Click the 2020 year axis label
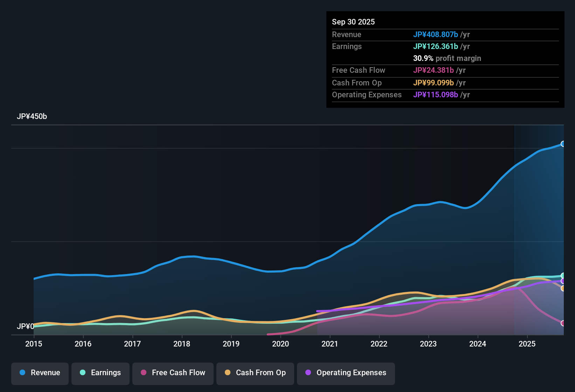The image size is (575, 392). coord(280,344)
